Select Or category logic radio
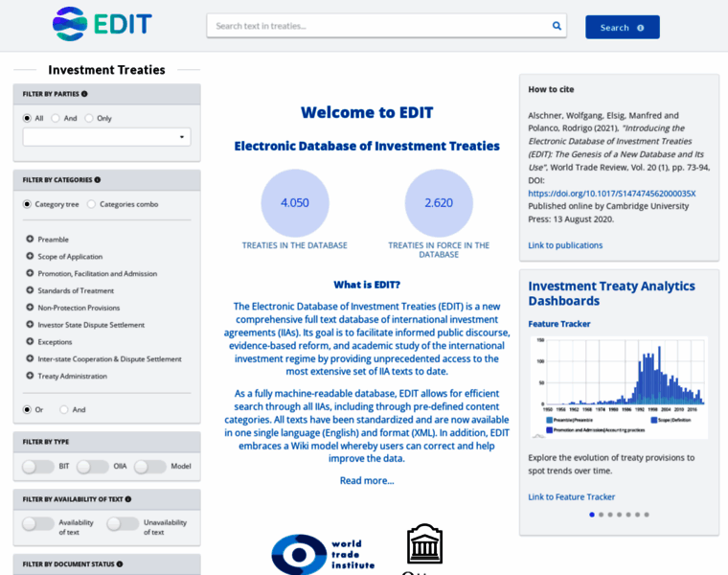728x575 pixels. tap(27, 409)
